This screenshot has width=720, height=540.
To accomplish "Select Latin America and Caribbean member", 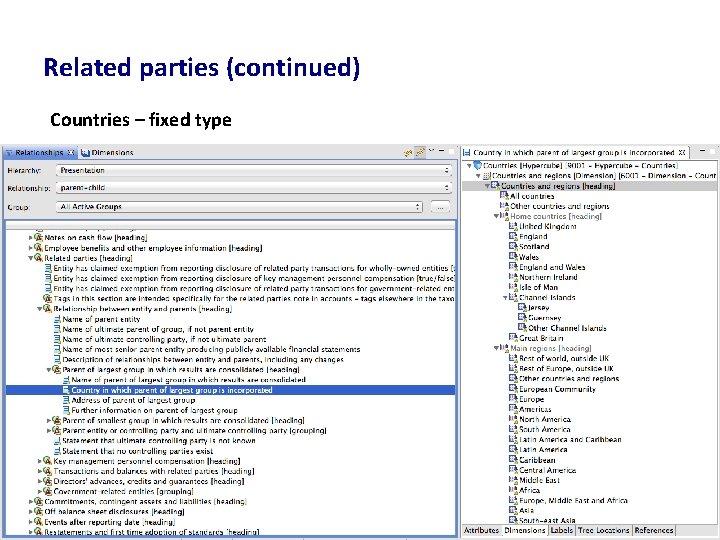I will [x=570, y=439].
